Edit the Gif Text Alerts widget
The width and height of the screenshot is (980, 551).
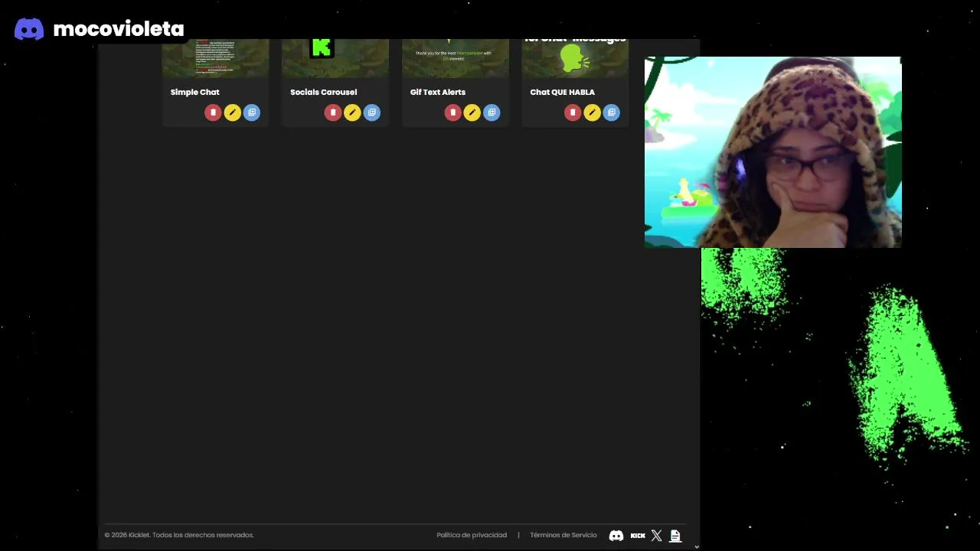click(472, 112)
